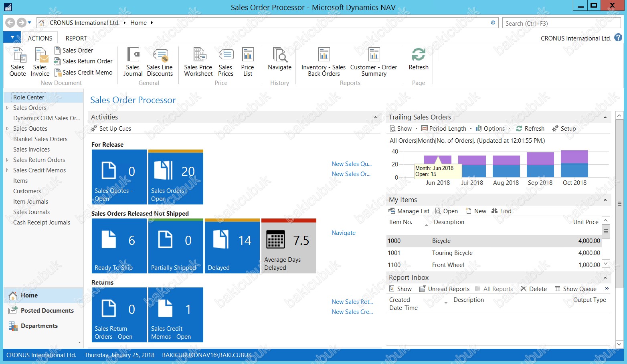Create a new Sales Order document
The width and height of the screenshot is (627, 364).
[74, 50]
